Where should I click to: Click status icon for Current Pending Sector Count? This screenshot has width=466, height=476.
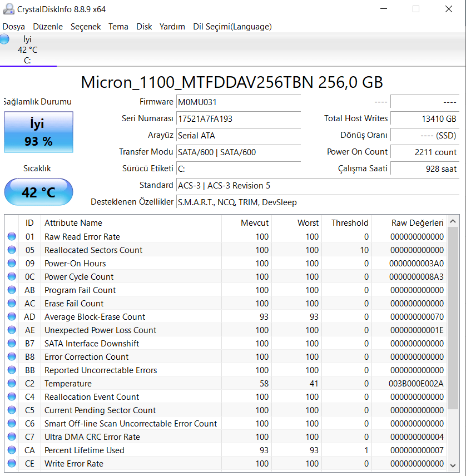coord(12,410)
